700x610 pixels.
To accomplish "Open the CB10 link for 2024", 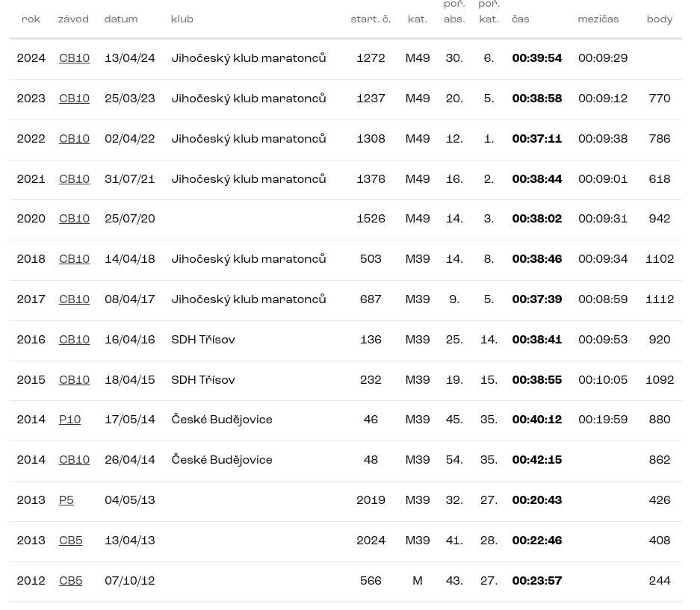I will point(74,59).
